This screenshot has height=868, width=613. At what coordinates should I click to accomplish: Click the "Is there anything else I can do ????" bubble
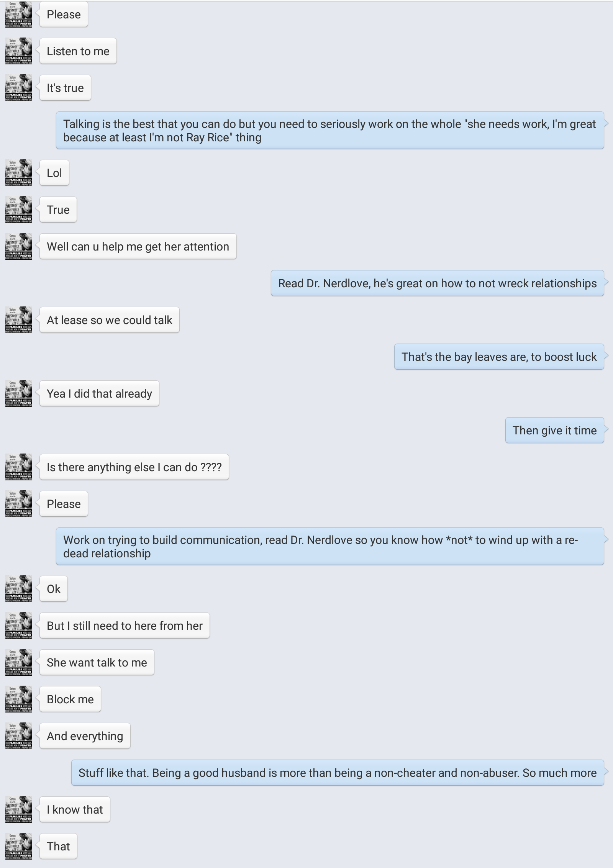coord(134,467)
